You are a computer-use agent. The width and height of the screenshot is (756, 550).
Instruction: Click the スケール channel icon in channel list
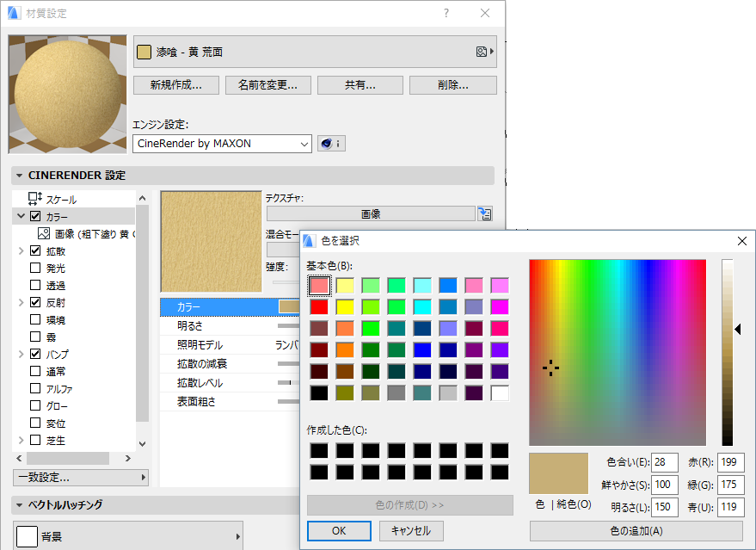(33, 198)
